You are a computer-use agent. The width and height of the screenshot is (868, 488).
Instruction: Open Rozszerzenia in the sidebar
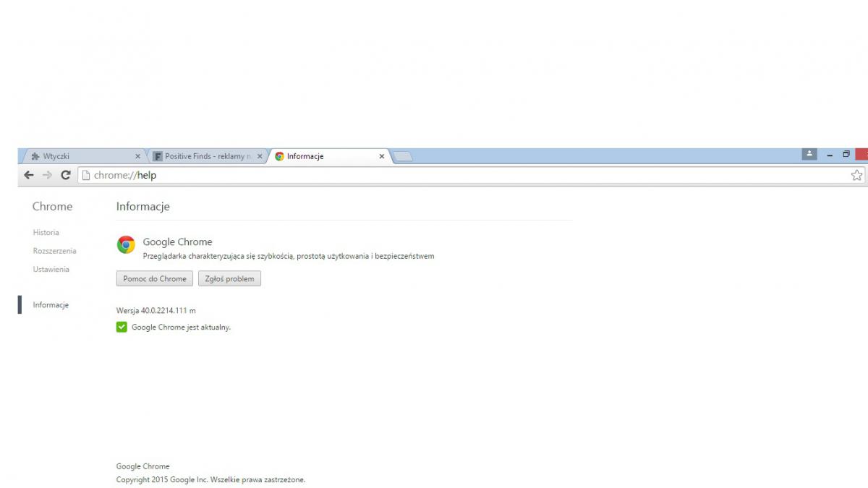(54, 251)
